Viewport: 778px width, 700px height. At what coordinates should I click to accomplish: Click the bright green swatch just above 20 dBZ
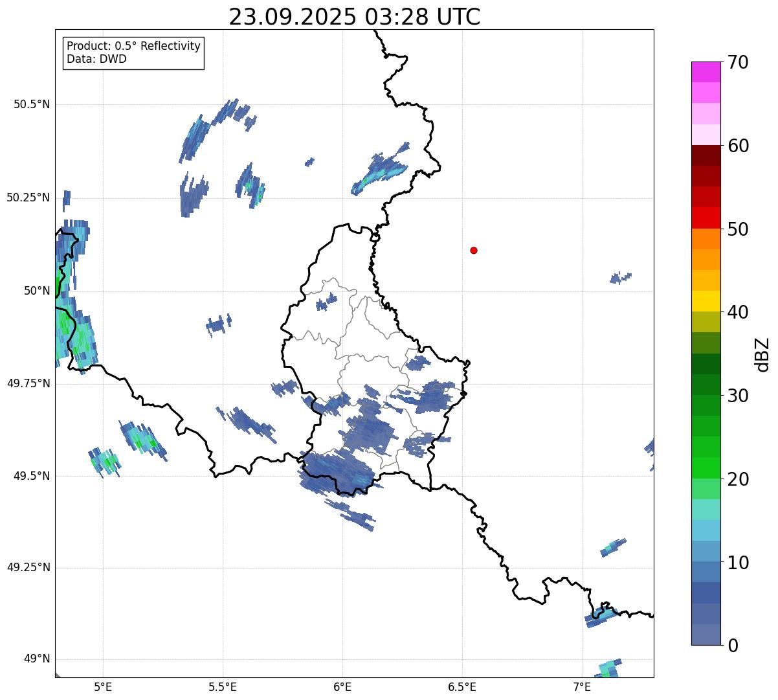[x=706, y=468]
